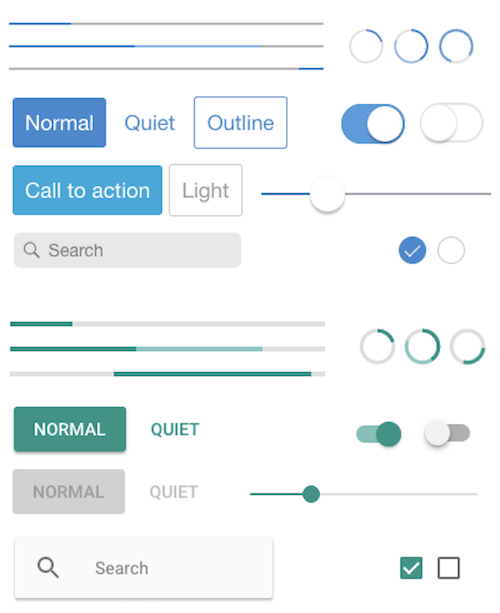Click the magnifier icon in gray search box
The image size is (500, 613).
click(x=31, y=250)
